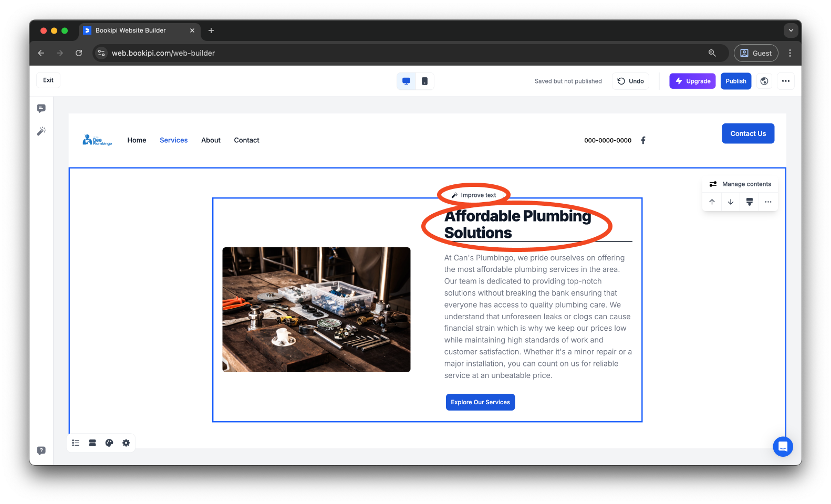Switch to mobile preview mode
831x504 pixels.
(x=424, y=81)
